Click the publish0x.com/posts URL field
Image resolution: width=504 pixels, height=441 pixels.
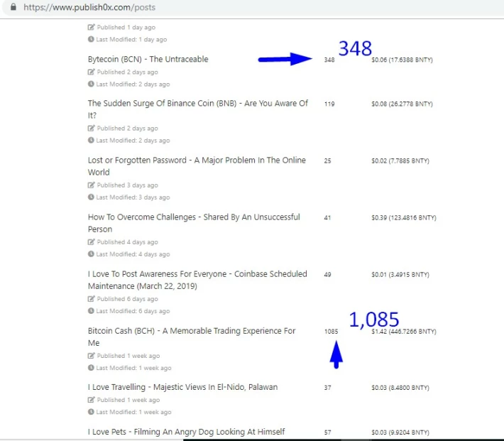pyautogui.click(x=89, y=7)
